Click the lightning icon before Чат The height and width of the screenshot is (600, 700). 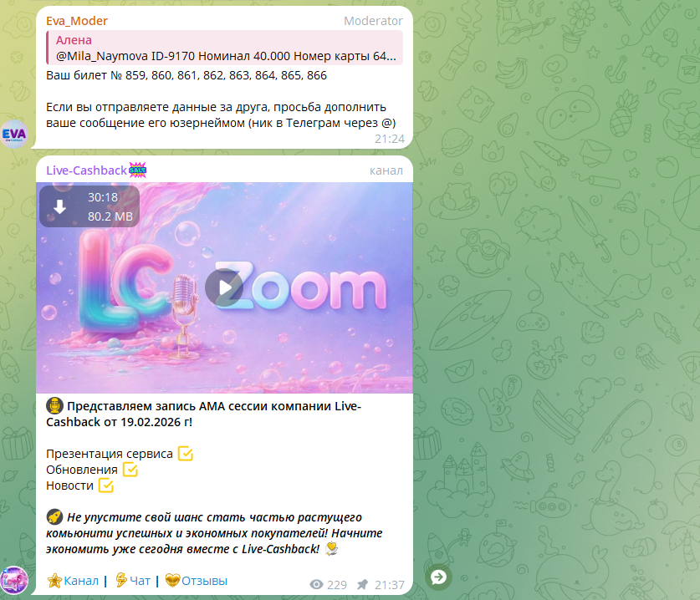[121, 580]
